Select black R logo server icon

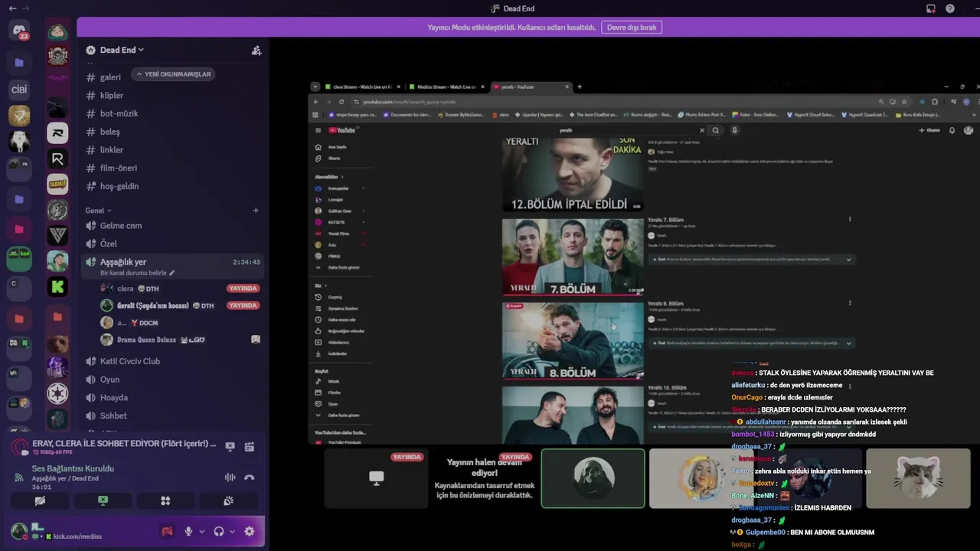[x=57, y=158]
